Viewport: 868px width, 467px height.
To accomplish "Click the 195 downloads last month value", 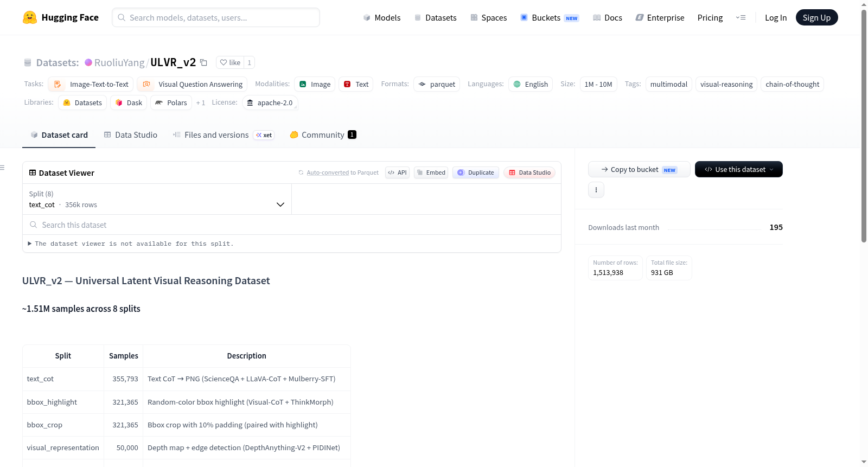I will (776, 227).
